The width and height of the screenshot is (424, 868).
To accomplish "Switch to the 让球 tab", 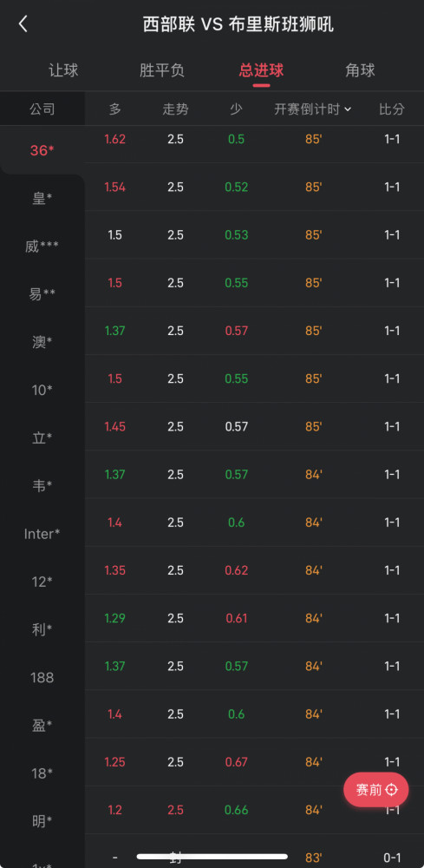I will click(63, 71).
